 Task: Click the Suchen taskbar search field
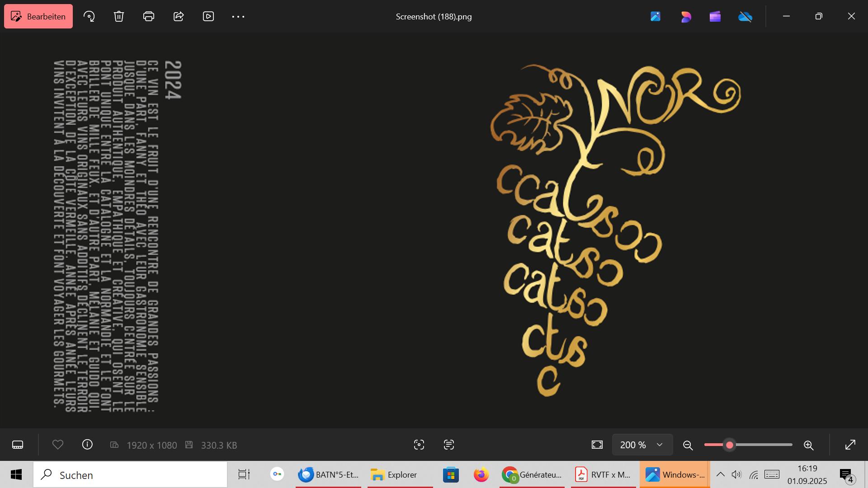(130, 475)
